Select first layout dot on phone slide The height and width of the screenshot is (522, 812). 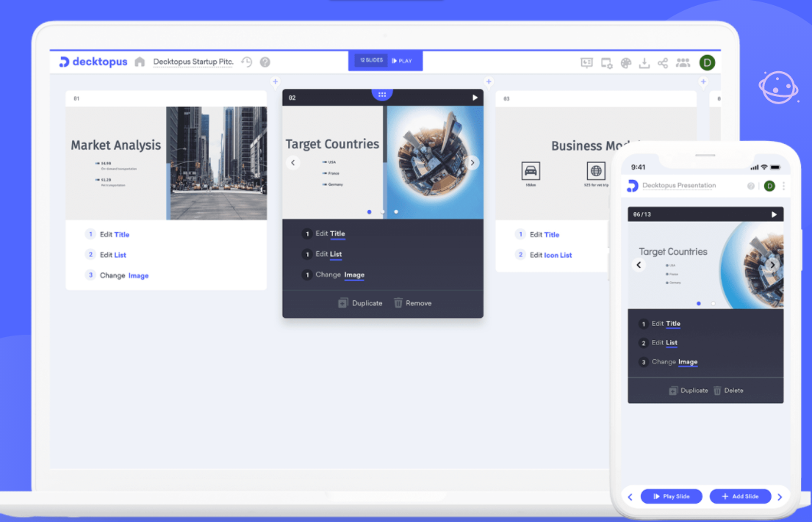tap(699, 304)
